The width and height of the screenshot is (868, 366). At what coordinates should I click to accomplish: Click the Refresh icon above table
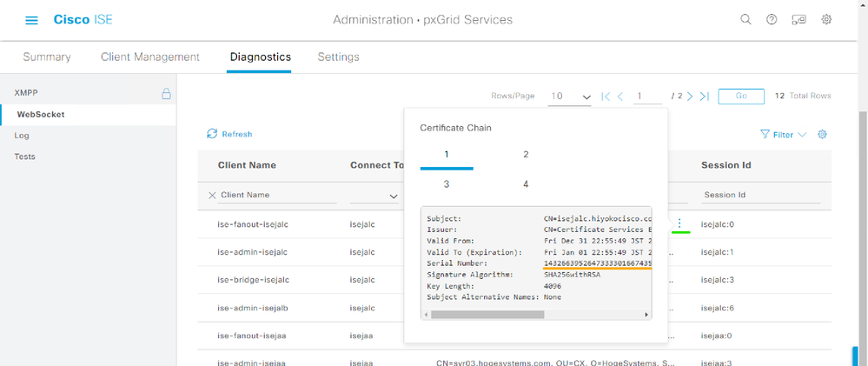click(x=211, y=133)
